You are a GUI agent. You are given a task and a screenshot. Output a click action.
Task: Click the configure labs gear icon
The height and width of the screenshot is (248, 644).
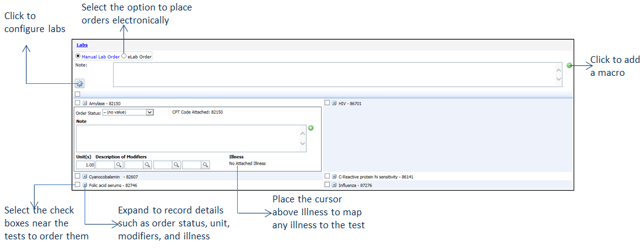tap(80, 83)
